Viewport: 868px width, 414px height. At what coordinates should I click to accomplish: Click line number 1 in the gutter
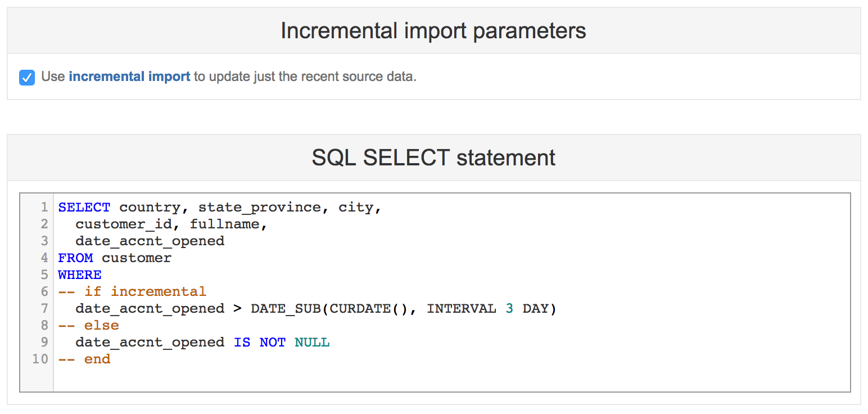click(x=44, y=208)
